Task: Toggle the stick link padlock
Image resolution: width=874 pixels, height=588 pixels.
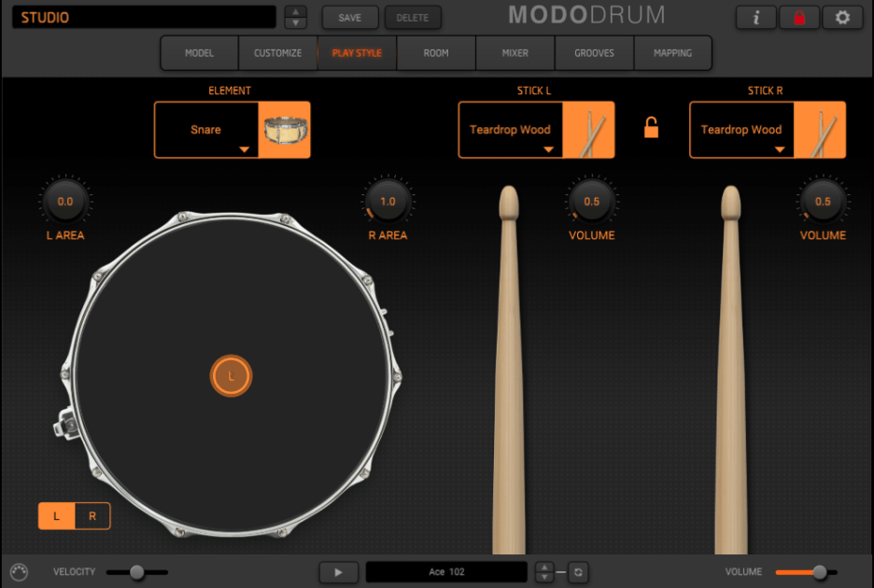Action: coord(651,128)
